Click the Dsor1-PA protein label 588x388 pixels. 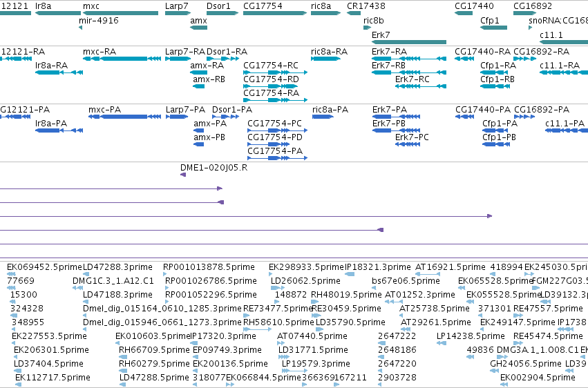click(232, 109)
